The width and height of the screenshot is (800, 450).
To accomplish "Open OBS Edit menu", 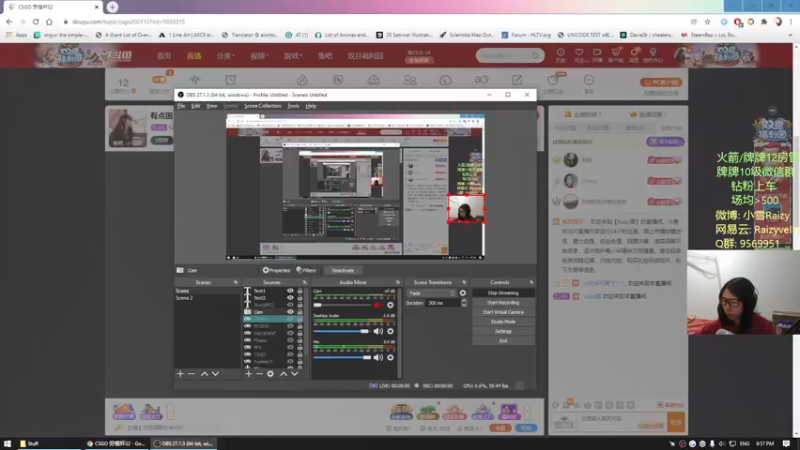I will coord(195,106).
